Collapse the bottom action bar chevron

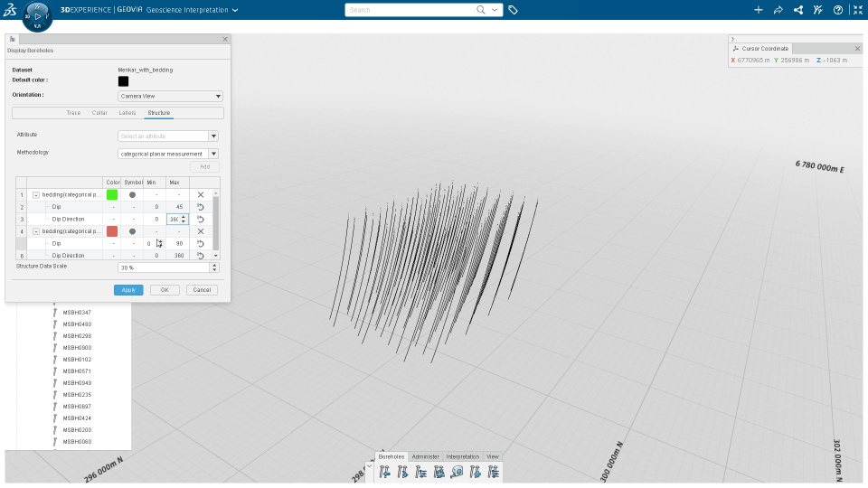tap(369, 466)
